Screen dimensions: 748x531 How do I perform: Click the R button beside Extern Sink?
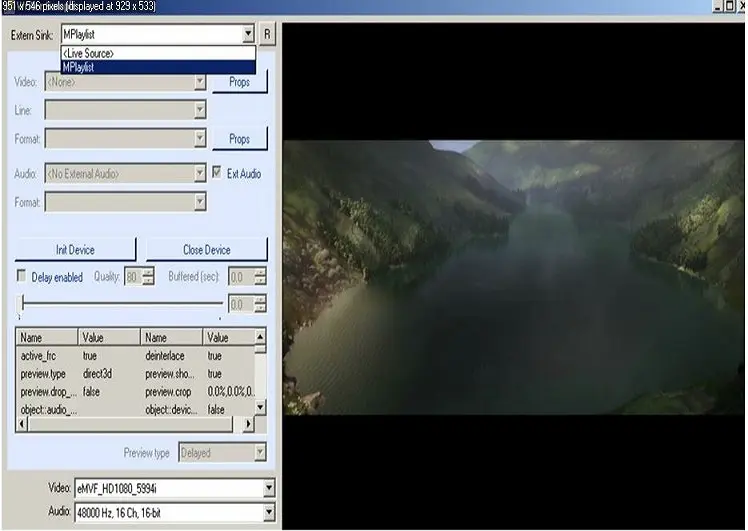(x=267, y=33)
